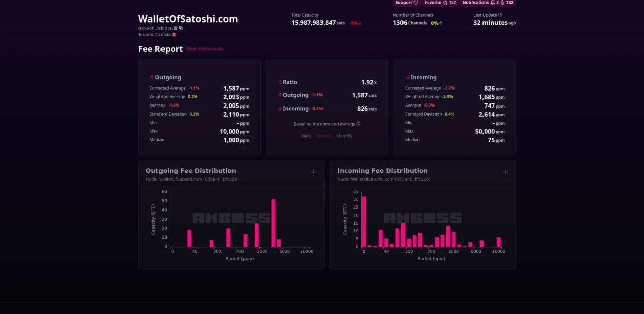The height and width of the screenshot is (314, 644).
Task: Click the Notifications button label
Action: click(475, 3)
